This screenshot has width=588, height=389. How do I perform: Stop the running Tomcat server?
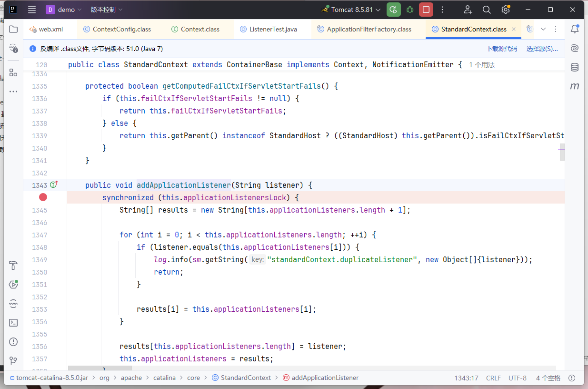pos(426,10)
